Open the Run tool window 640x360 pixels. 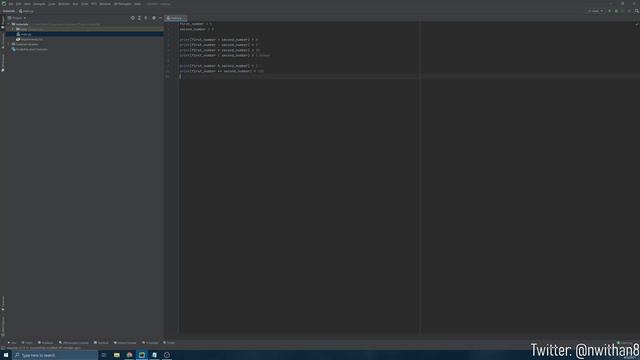(x=11, y=343)
